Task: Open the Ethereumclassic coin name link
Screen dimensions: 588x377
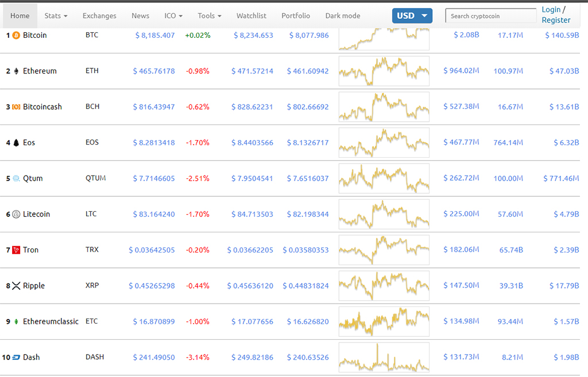Action: click(x=51, y=321)
